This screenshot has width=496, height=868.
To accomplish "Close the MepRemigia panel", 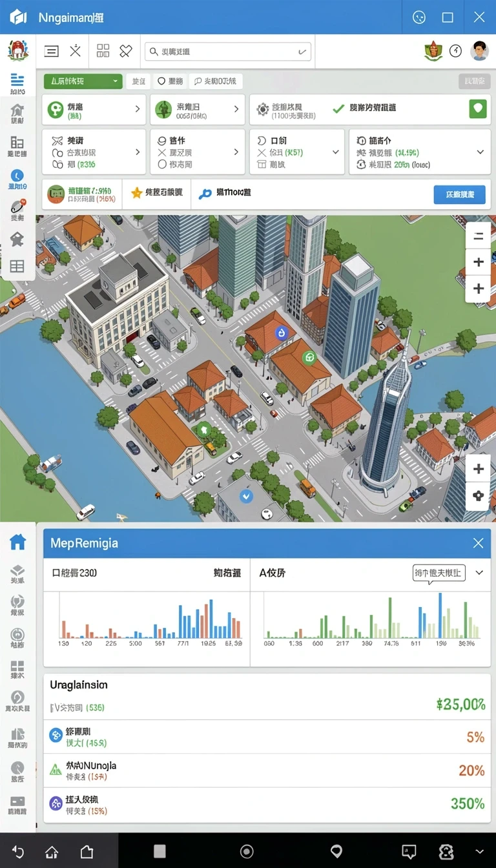I will point(478,543).
